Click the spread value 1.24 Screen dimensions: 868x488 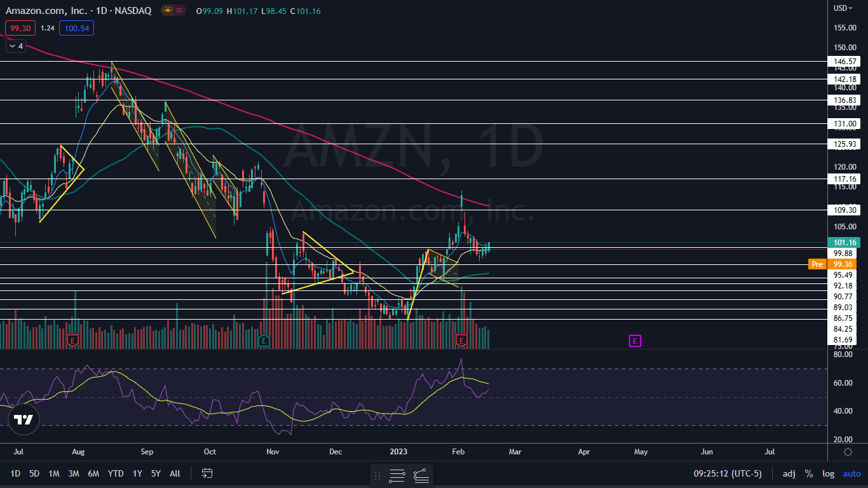point(47,28)
